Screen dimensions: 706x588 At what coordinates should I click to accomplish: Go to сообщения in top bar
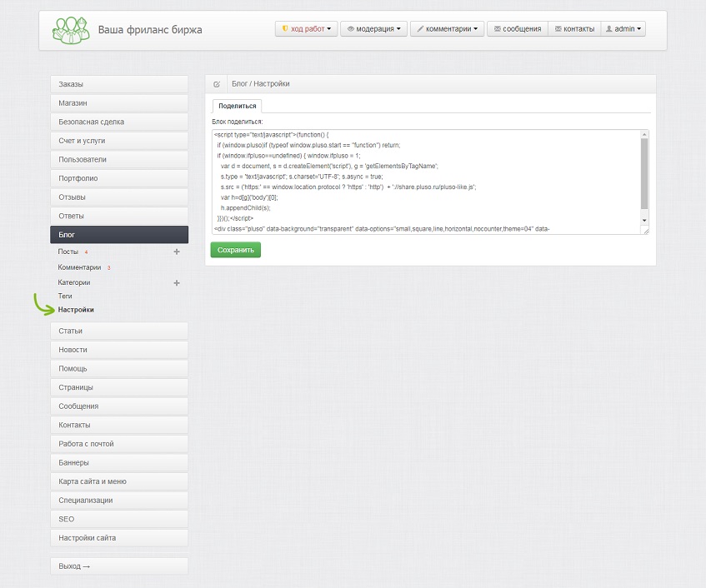tap(518, 29)
